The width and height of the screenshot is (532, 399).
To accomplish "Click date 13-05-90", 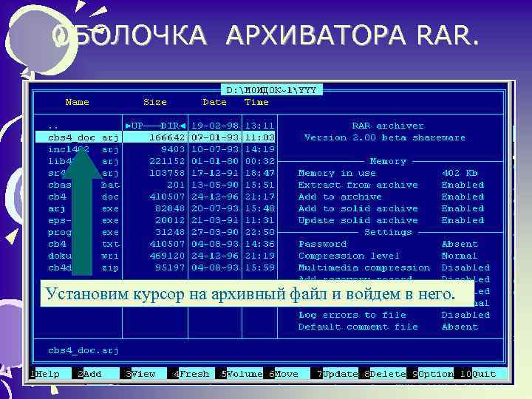I will point(215,185).
